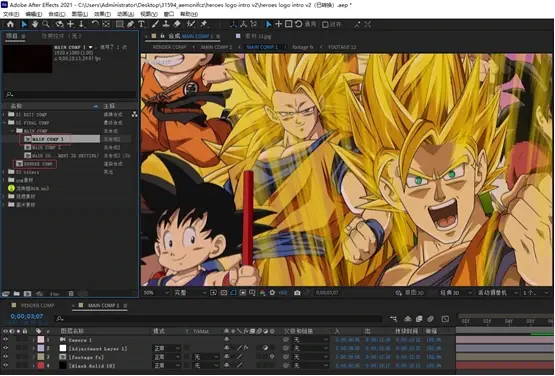The height and width of the screenshot is (376, 555).
Task: Open the blend mode dropdown for Adjustment Layer 1
Action: (167, 348)
